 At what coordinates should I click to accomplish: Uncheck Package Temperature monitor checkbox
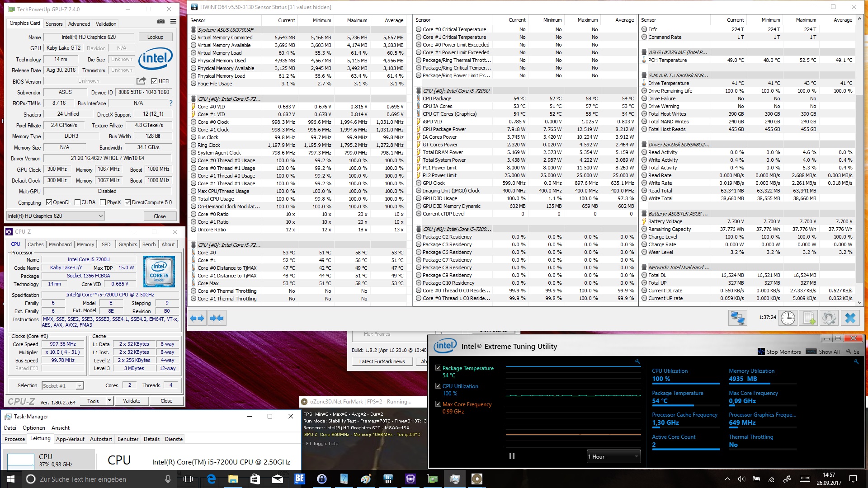coord(438,368)
